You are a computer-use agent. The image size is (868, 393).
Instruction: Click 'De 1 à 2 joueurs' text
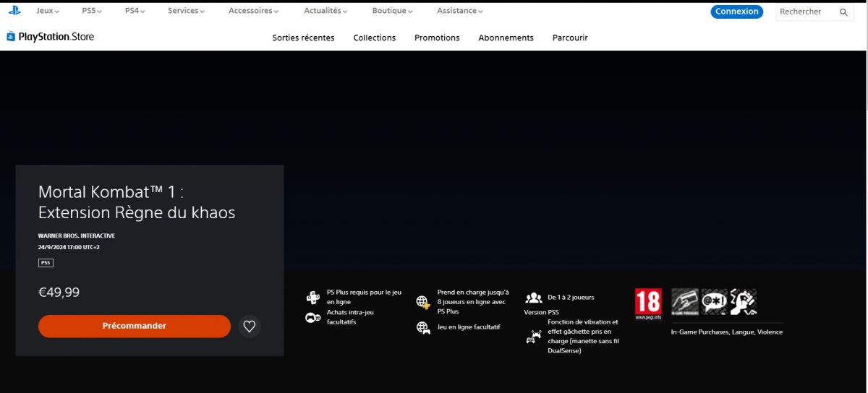(x=571, y=297)
